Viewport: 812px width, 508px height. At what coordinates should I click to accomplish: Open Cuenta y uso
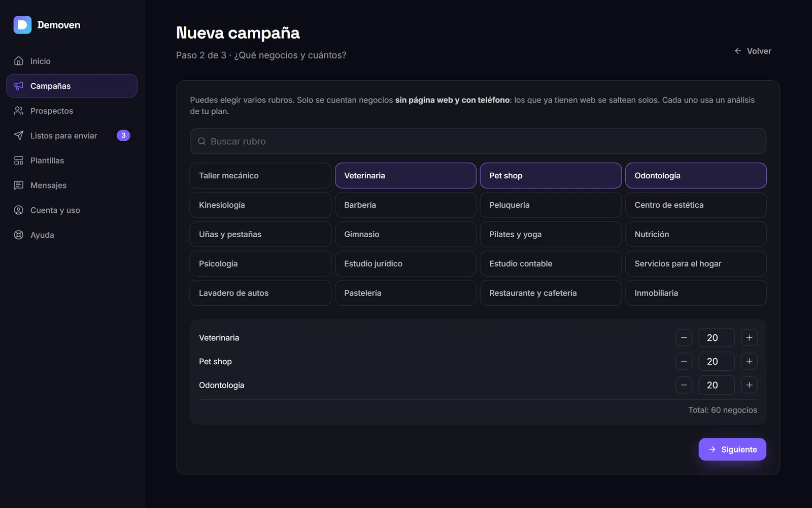pos(72,210)
